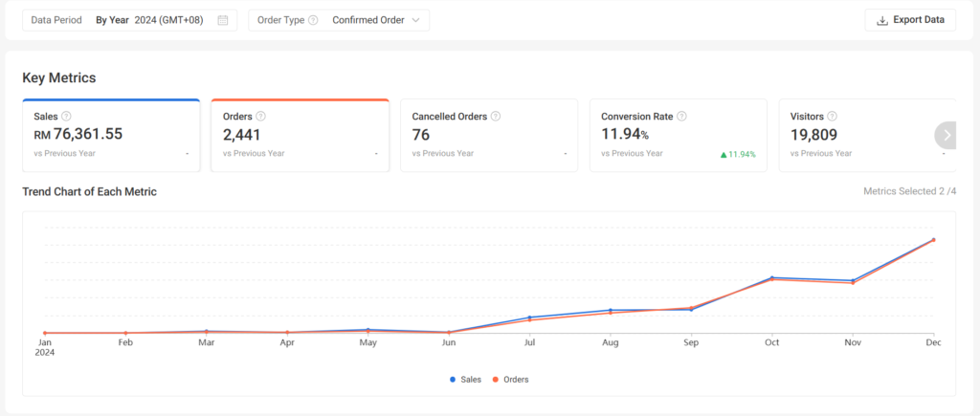The image size is (980, 416).
Task: Click the help icon beside Sales
Action: tap(66, 117)
